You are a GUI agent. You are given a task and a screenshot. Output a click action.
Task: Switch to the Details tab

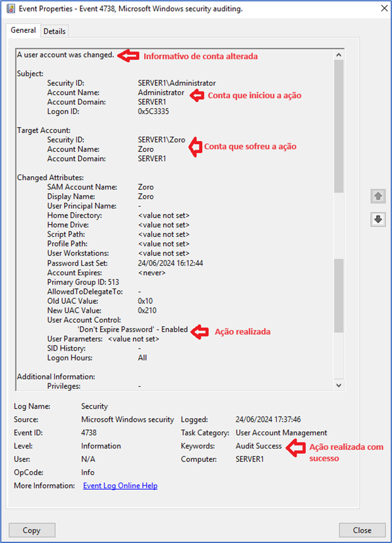point(54,31)
